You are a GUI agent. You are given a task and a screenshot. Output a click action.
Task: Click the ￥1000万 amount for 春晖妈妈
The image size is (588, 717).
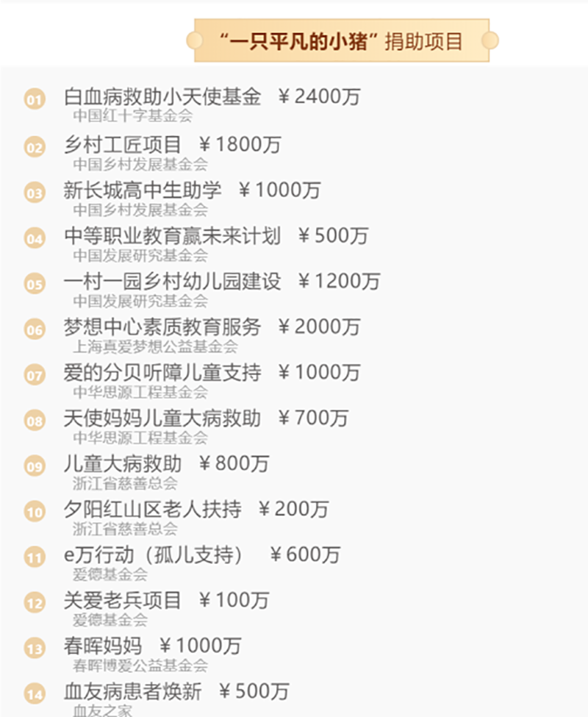click(x=200, y=646)
